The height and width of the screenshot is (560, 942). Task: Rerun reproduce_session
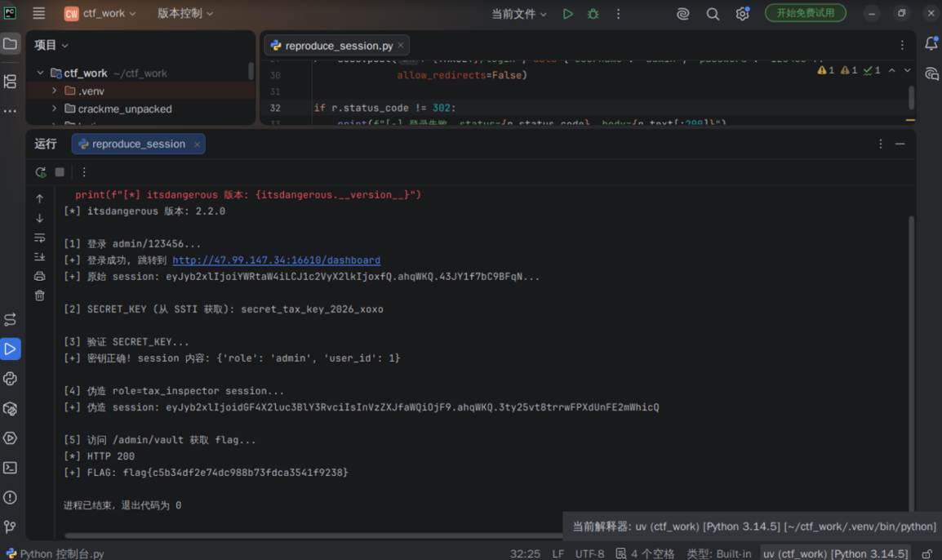pyautogui.click(x=40, y=172)
